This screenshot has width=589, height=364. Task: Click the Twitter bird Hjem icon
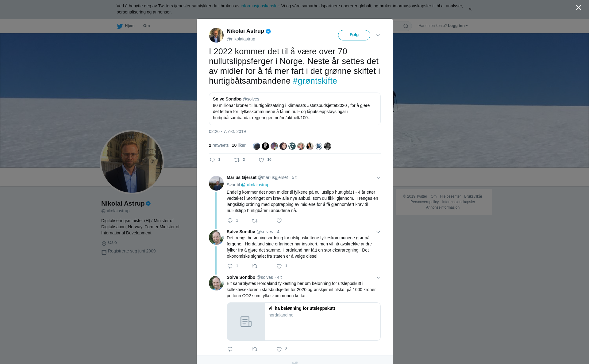[x=120, y=26]
